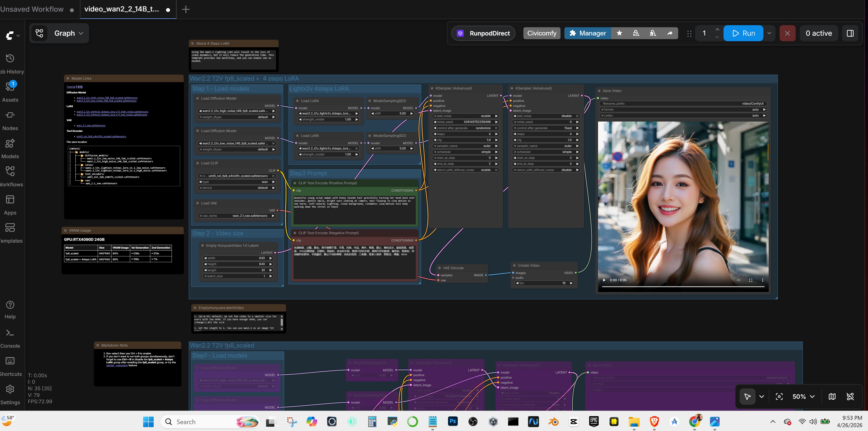
Task: Seek on the video preview progress bar
Action: coord(683,287)
